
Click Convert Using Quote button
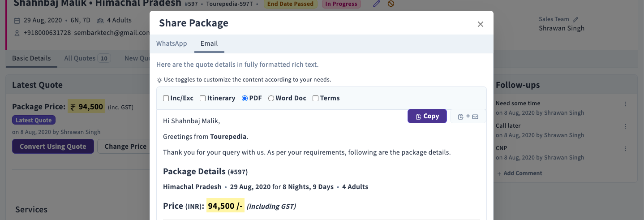pos(53,147)
